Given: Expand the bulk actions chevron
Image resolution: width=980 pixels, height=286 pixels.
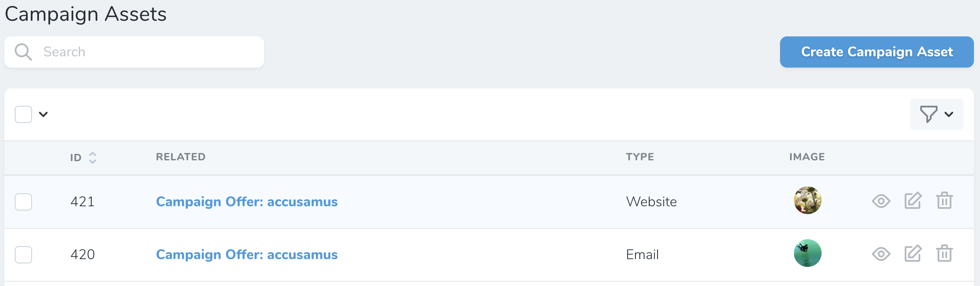Looking at the screenshot, I should click(42, 114).
